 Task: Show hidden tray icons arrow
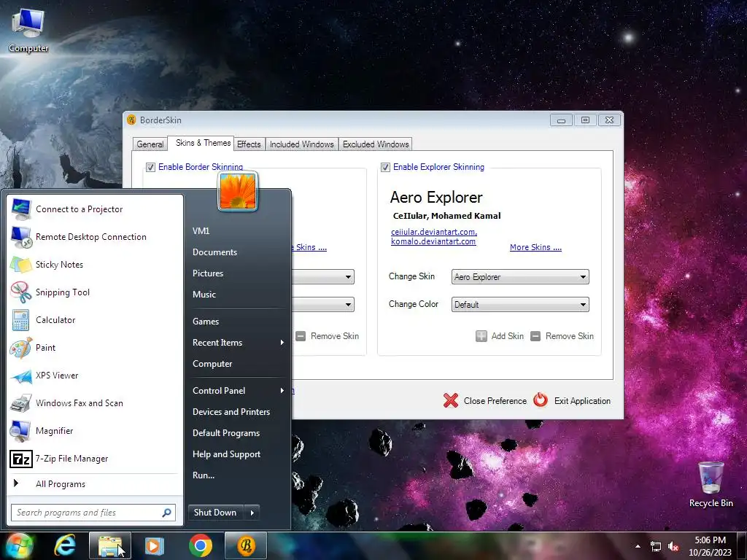[x=638, y=546]
